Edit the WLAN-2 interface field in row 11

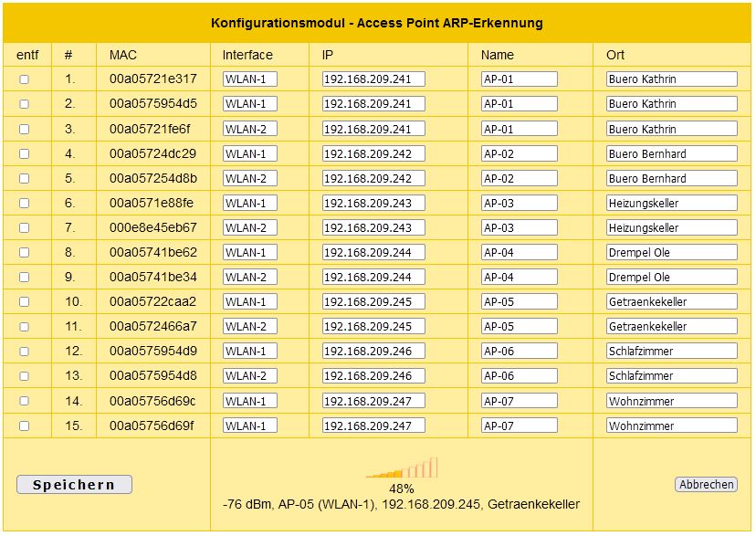[250, 326]
